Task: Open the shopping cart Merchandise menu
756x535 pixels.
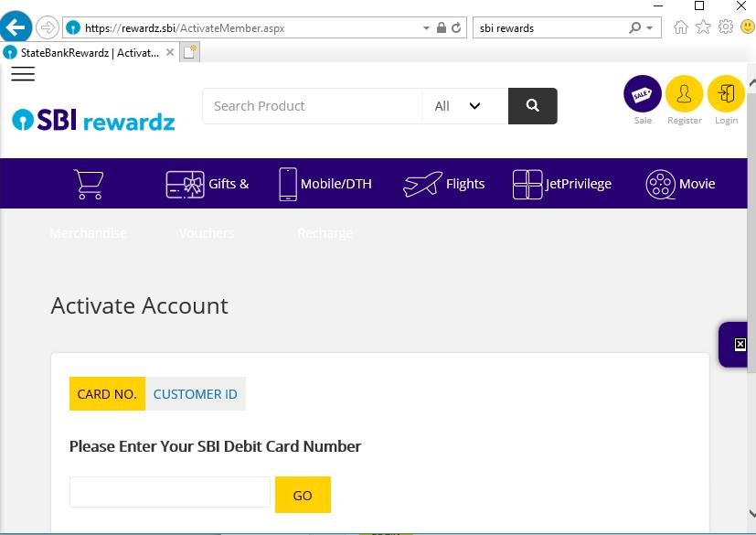Action: (89, 184)
